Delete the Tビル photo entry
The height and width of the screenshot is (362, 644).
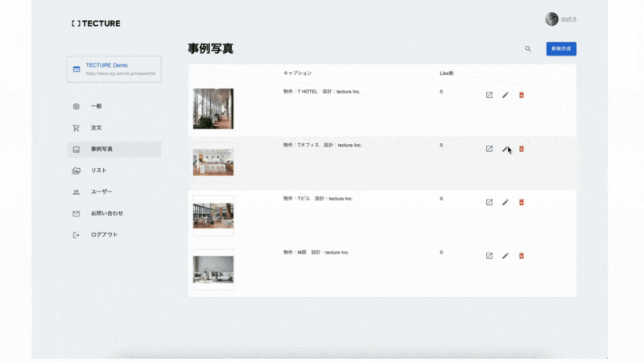521,202
